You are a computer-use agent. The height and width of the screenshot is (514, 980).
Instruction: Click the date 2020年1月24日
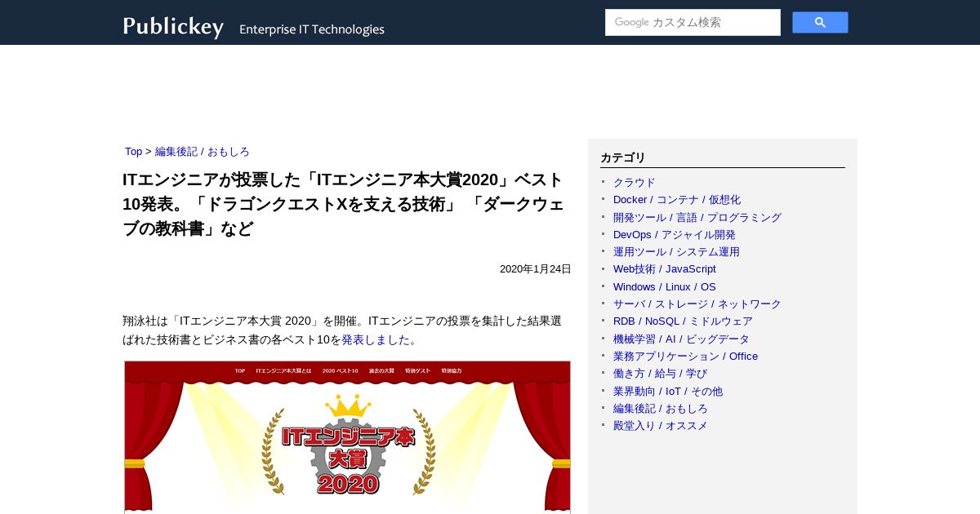pos(536,269)
